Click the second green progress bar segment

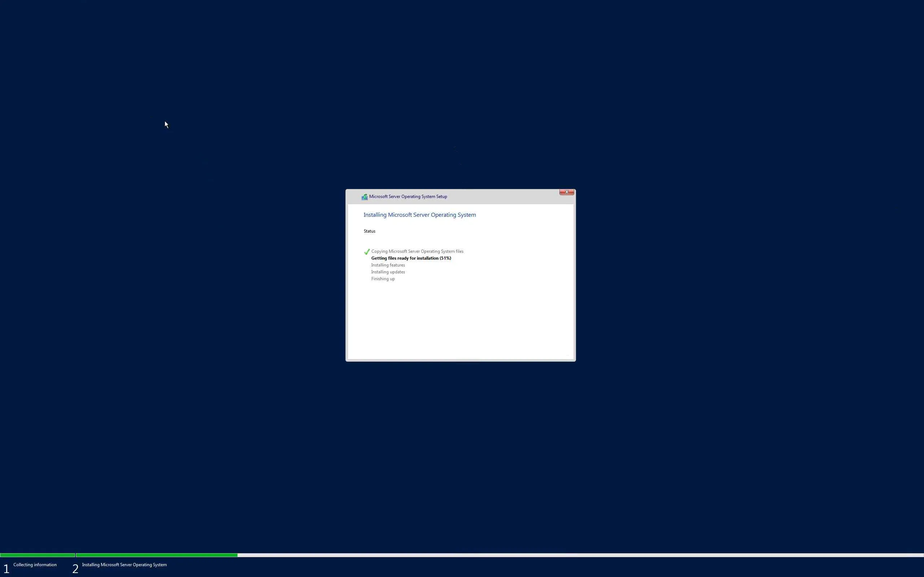click(157, 555)
